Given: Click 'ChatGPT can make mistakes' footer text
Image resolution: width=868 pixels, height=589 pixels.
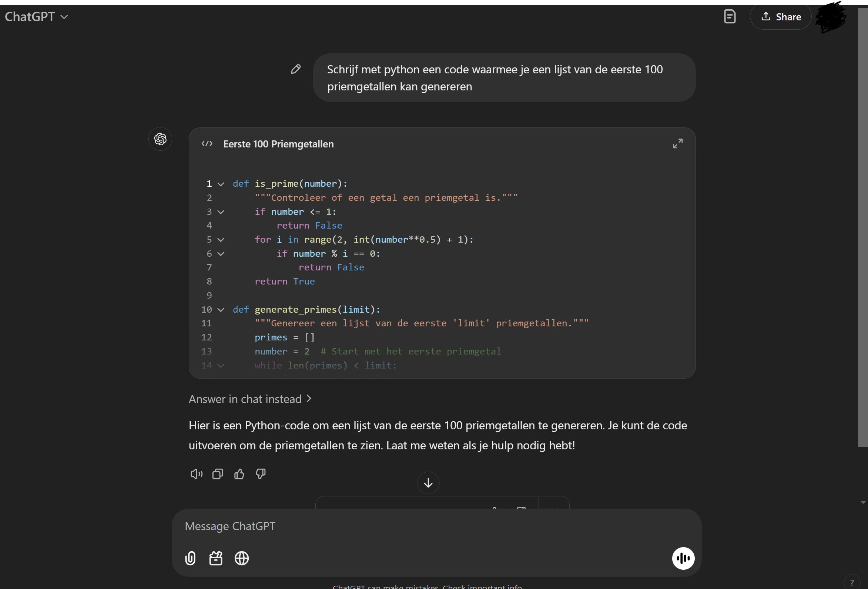Looking at the screenshot, I should tap(427, 586).
